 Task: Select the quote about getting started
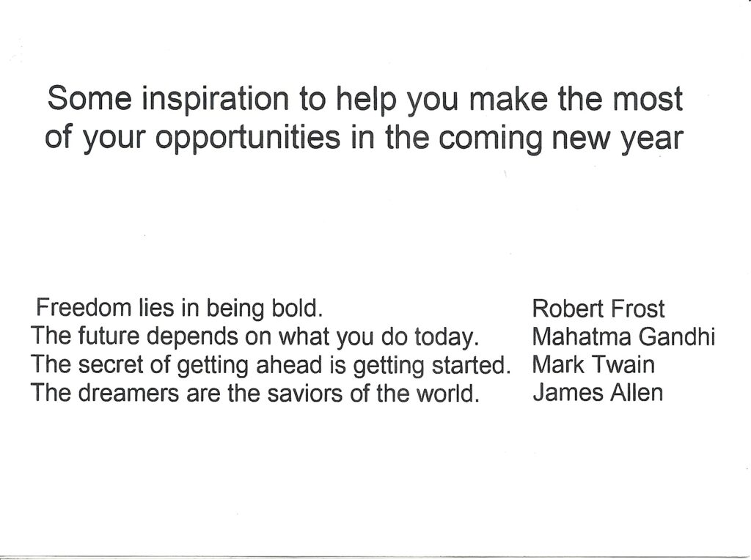click(271, 365)
